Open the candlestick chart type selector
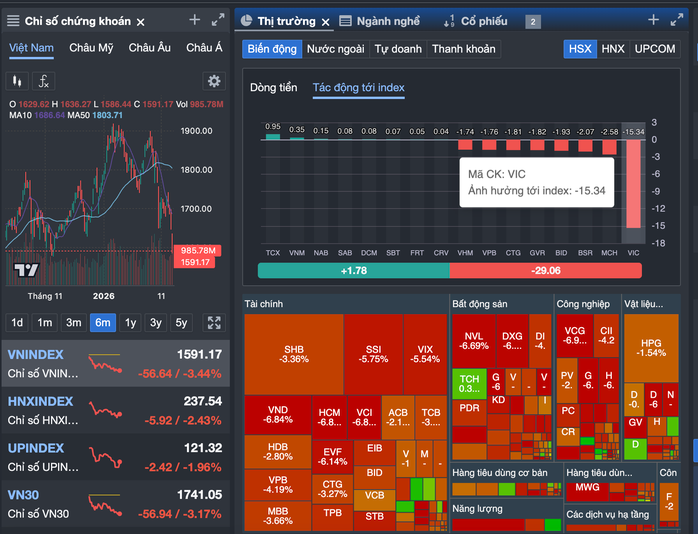 point(16,82)
